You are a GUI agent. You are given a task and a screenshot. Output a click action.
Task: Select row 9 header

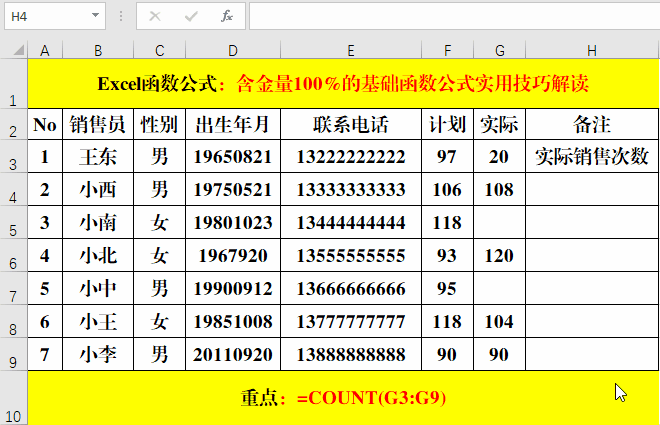point(13,354)
